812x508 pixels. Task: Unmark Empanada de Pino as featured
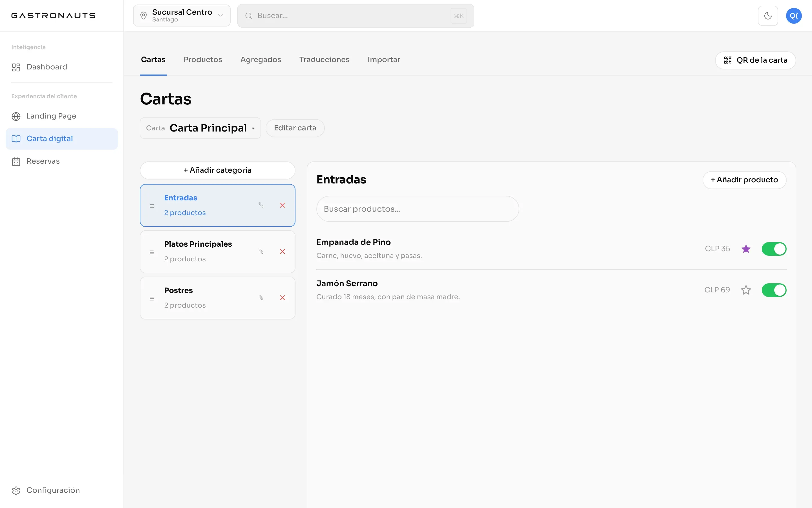(x=746, y=249)
